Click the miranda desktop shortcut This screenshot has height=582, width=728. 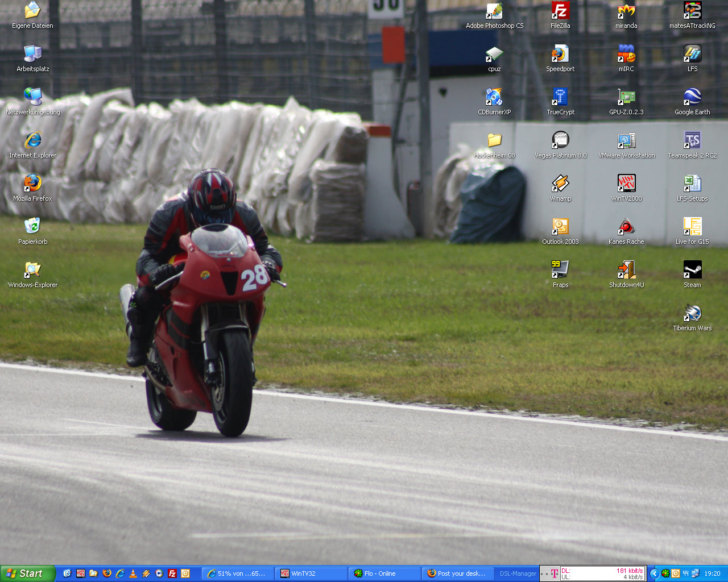[x=626, y=15]
